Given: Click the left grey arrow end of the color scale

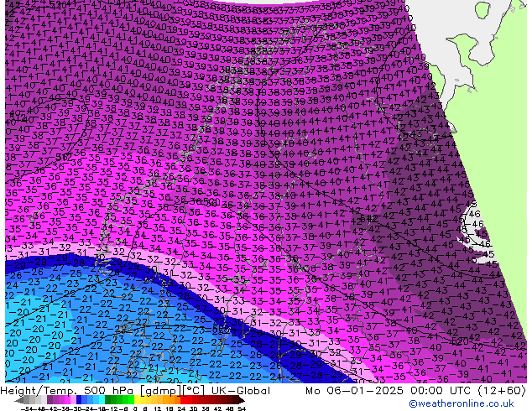Looking at the screenshot, I should click(18, 401).
